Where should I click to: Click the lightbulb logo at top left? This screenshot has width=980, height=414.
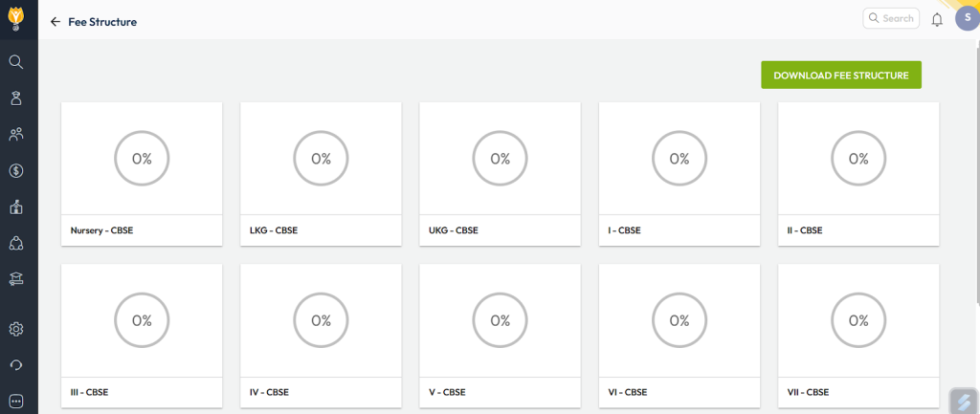(x=16, y=18)
